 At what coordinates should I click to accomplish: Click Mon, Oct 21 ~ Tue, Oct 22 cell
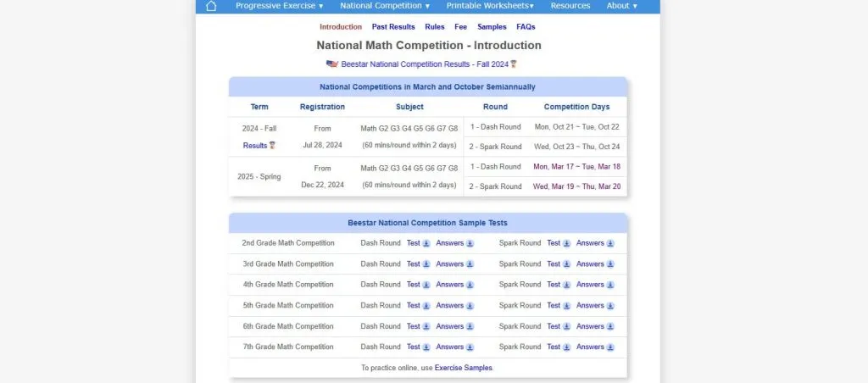coord(576,127)
